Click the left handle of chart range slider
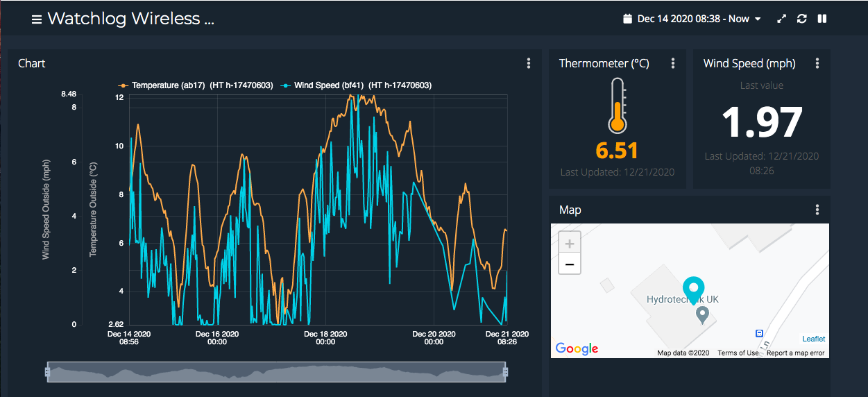 pyautogui.click(x=47, y=372)
